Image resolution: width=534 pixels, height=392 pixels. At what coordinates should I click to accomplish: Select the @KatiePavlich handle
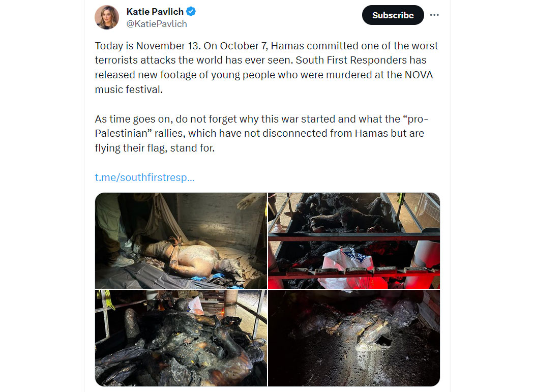pos(157,24)
